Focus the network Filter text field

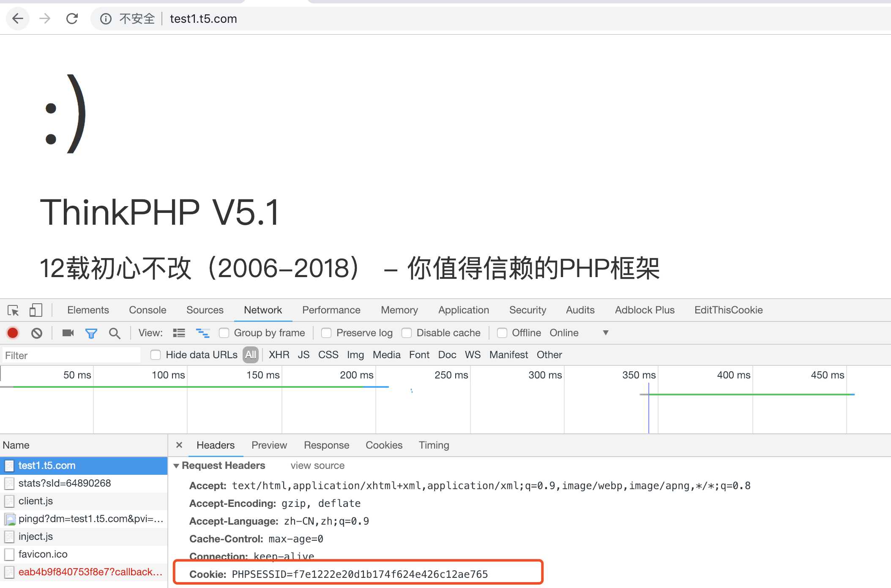coord(71,355)
